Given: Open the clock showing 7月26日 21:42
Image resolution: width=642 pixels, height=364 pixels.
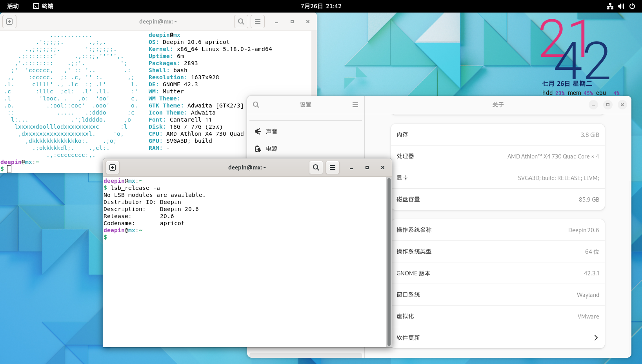Looking at the screenshot, I should point(321,6).
